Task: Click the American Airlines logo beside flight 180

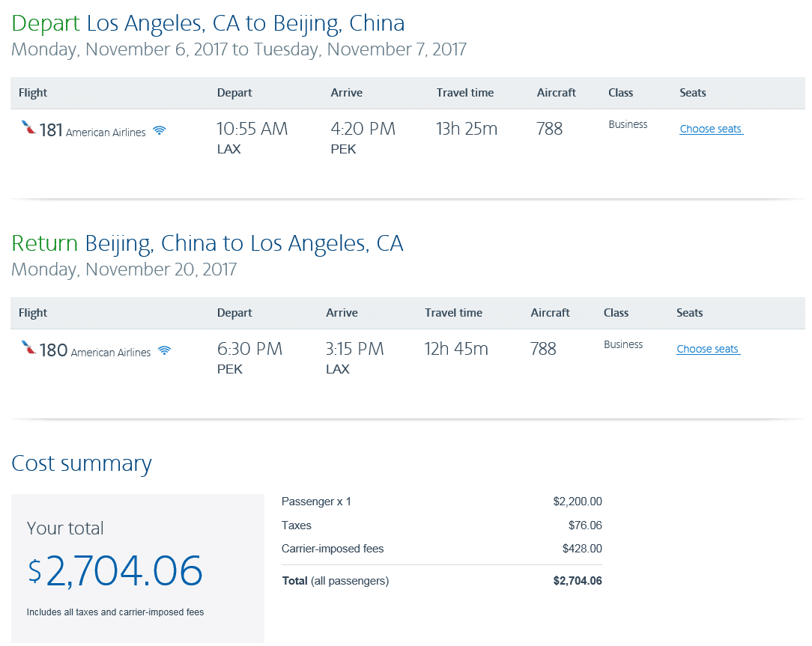Action: pos(29,348)
